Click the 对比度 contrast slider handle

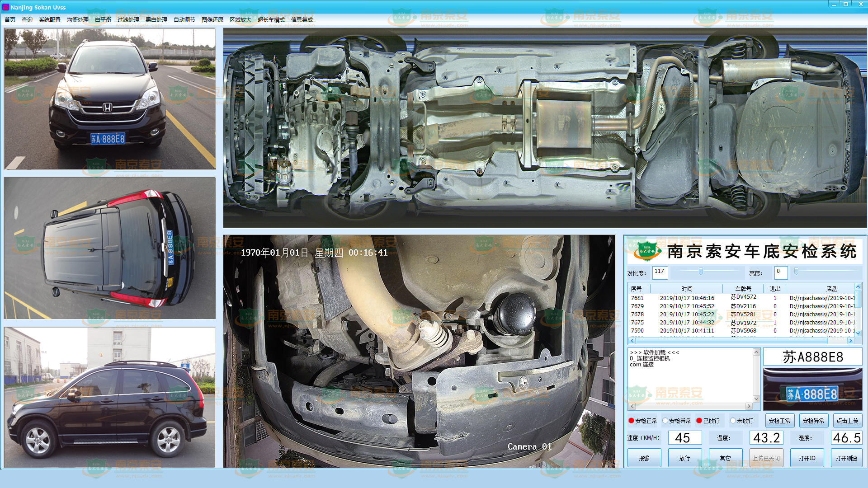(701, 272)
